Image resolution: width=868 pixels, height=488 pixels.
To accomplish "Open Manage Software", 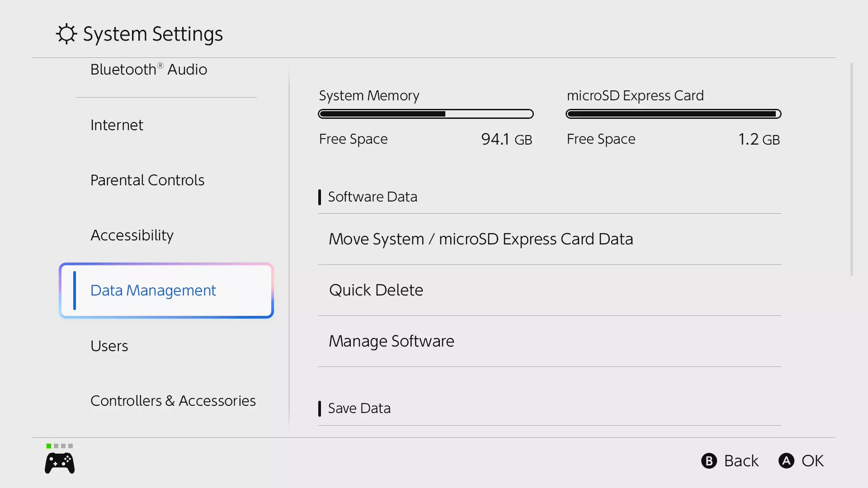I will (392, 341).
